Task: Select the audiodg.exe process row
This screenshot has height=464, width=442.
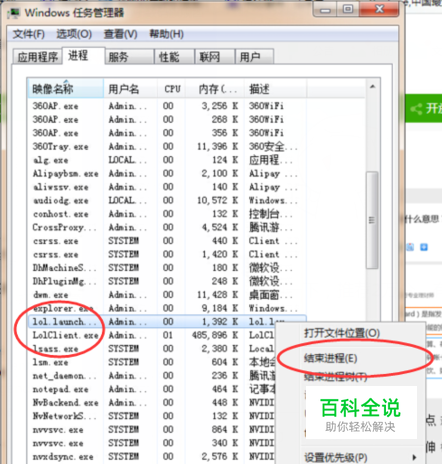Action: click(167, 200)
